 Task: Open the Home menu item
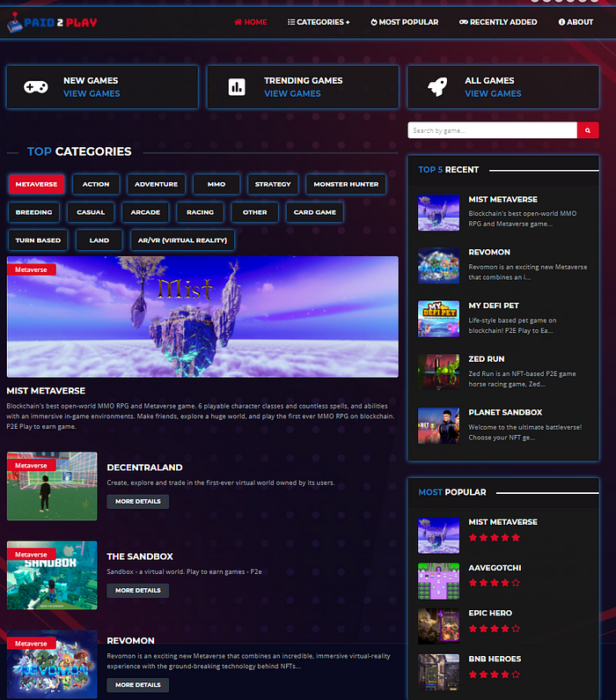pos(250,22)
